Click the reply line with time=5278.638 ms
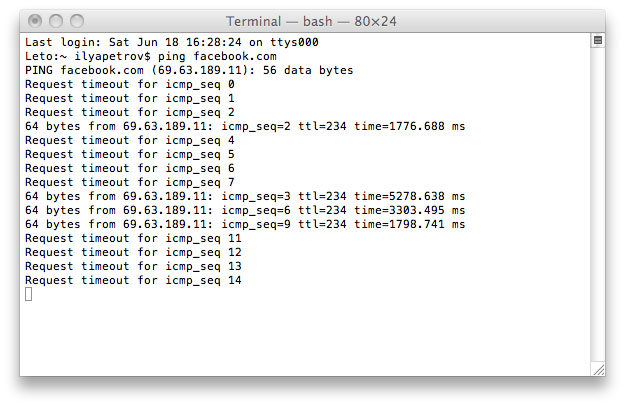625x406 pixels. 244,197
